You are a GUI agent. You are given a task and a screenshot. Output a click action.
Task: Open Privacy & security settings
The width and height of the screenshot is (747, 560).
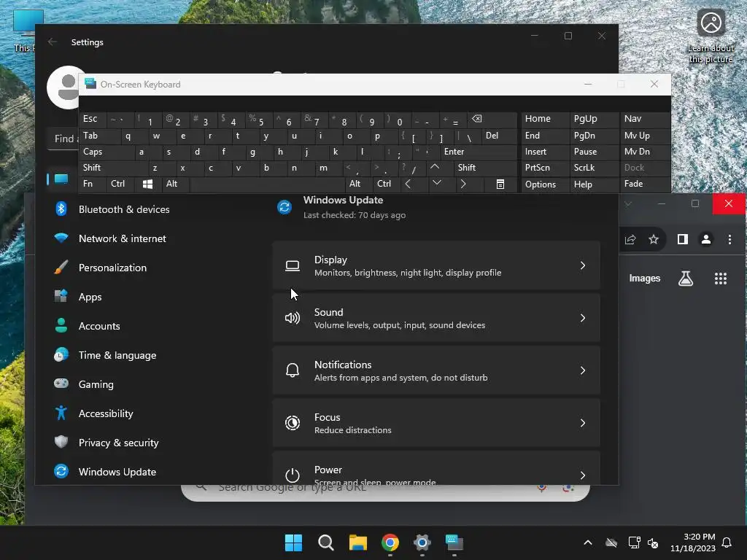(x=118, y=443)
